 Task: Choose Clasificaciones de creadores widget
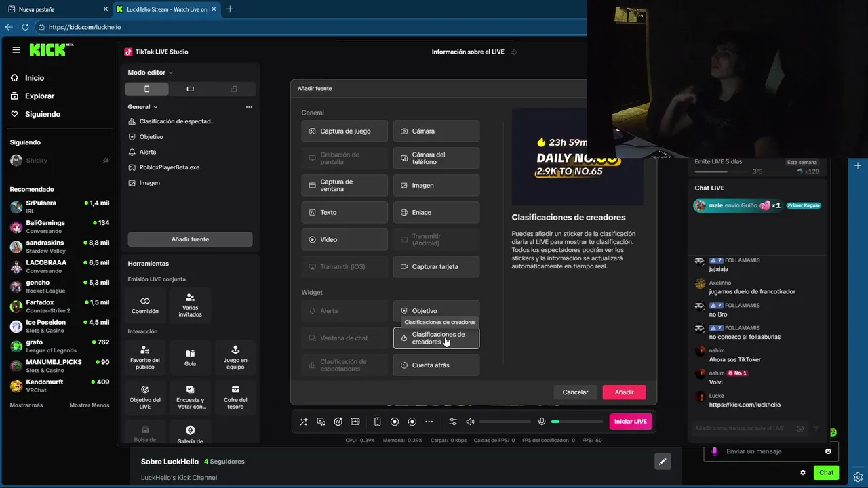(436, 338)
